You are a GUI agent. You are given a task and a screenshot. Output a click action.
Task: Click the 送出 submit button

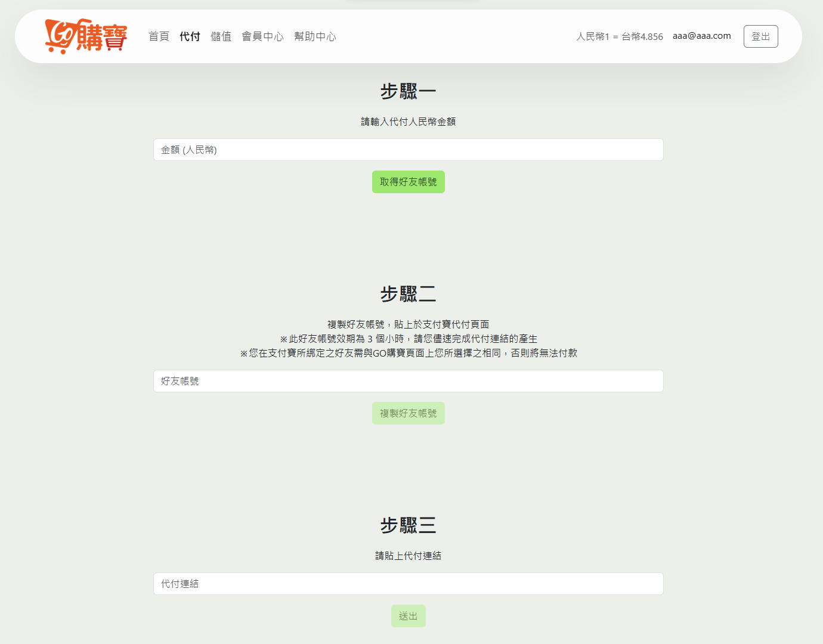[x=408, y=616]
